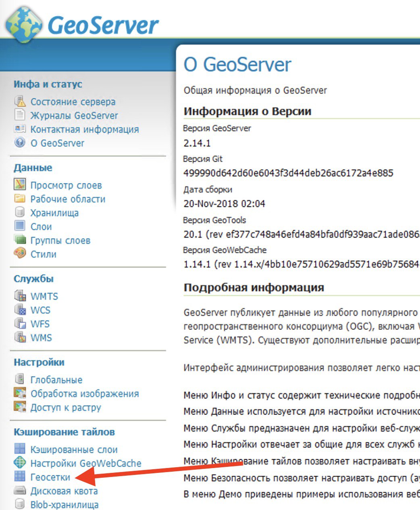The width and height of the screenshot is (420, 510).
Task: Open Blob-хранилища page
Action: 64,505
